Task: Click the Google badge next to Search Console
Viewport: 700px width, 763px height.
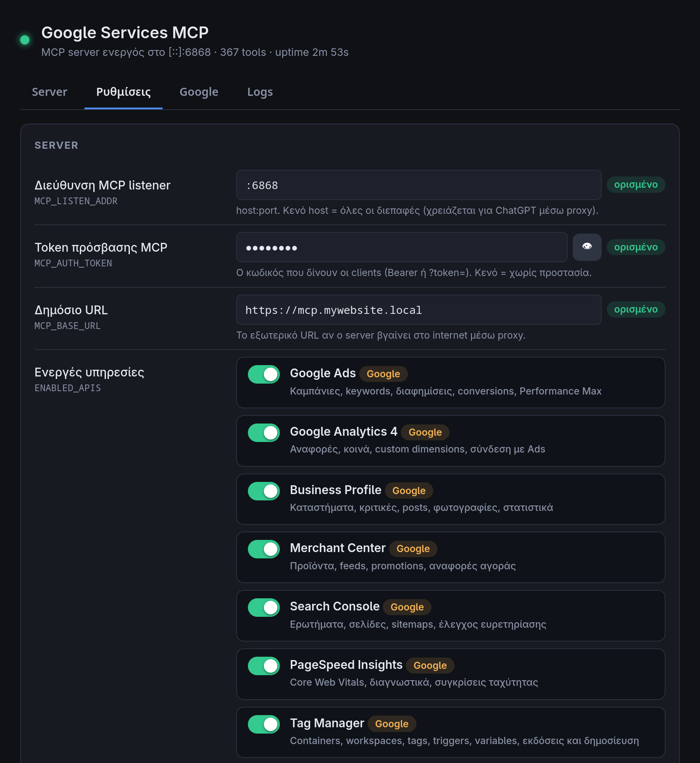Action: point(407,607)
